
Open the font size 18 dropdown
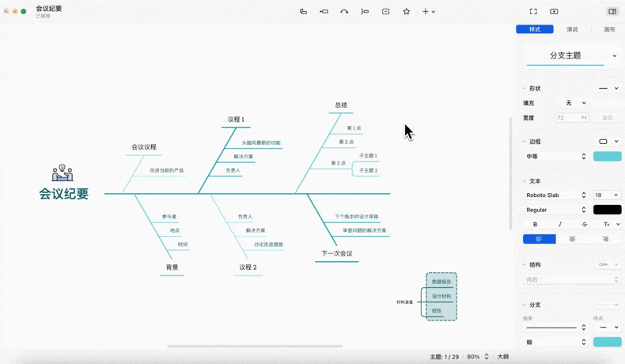607,195
